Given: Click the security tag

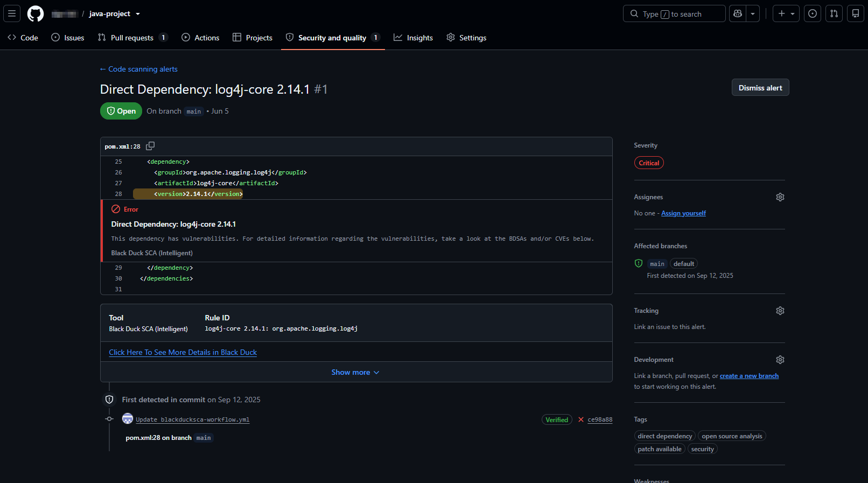Looking at the screenshot, I should [x=703, y=449].
